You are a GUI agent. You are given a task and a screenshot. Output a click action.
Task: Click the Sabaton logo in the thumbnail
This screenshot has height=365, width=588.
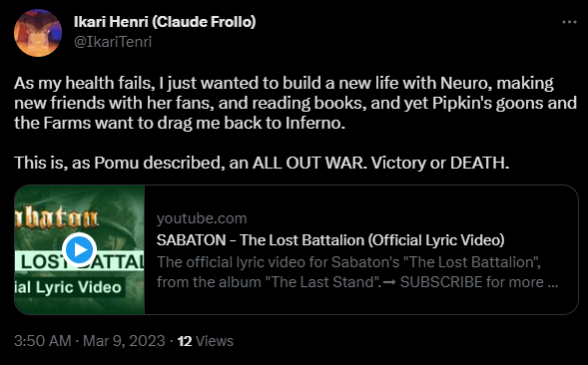point(56,218)
